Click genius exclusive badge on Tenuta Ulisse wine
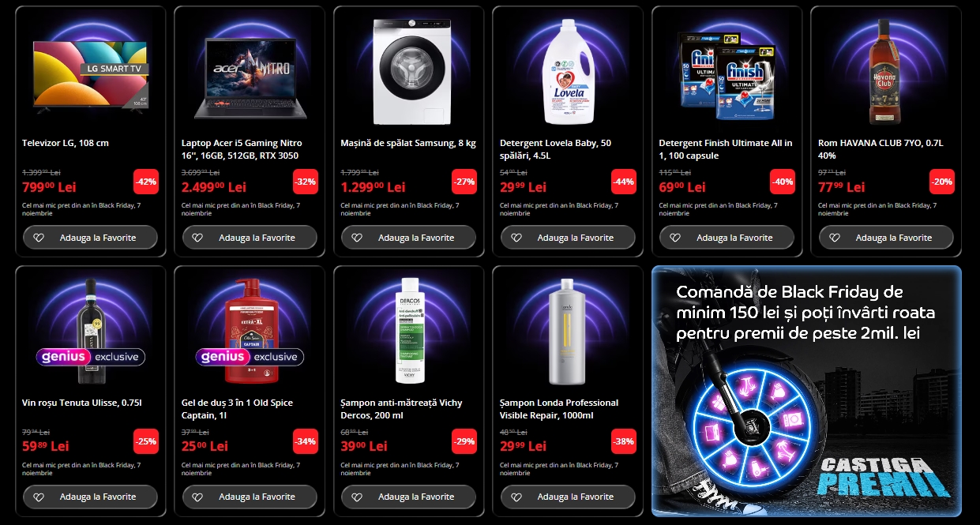The image size is (980, 525). [x=91, y=357]
